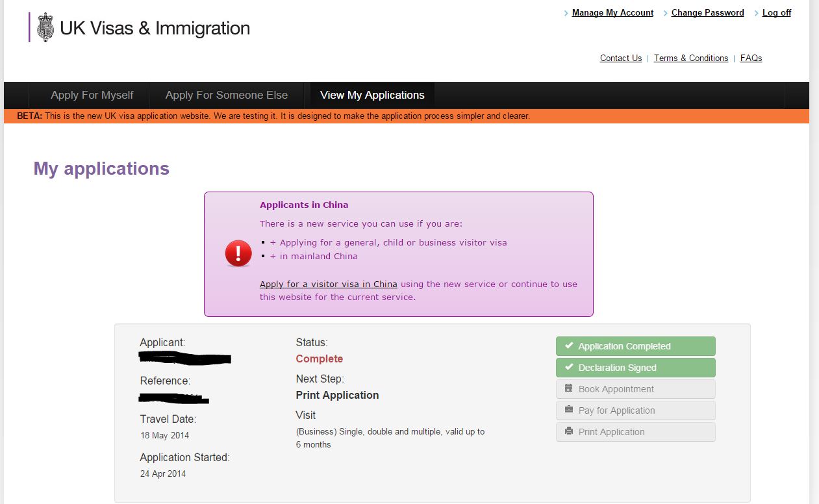Click the 'Status:' label

(x=312, y=342)
